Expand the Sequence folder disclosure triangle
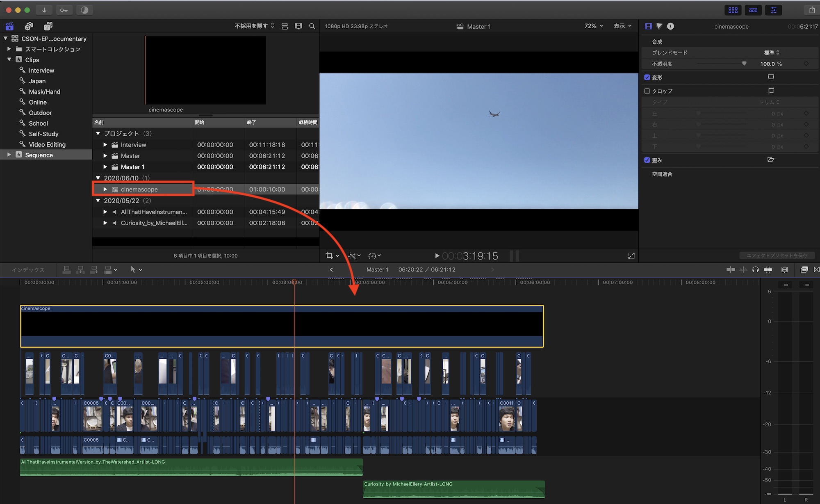The width and height of the screenshot is (820, 504). [x=9, y=155]
